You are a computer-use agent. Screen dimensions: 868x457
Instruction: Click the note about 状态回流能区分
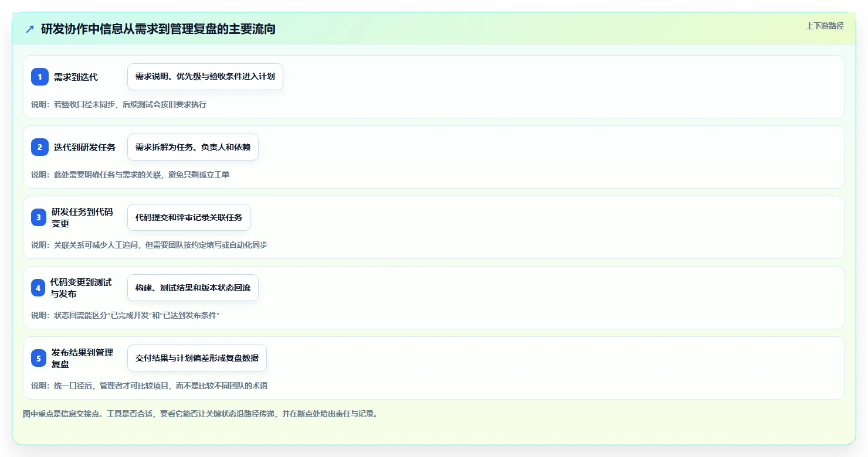125,315
